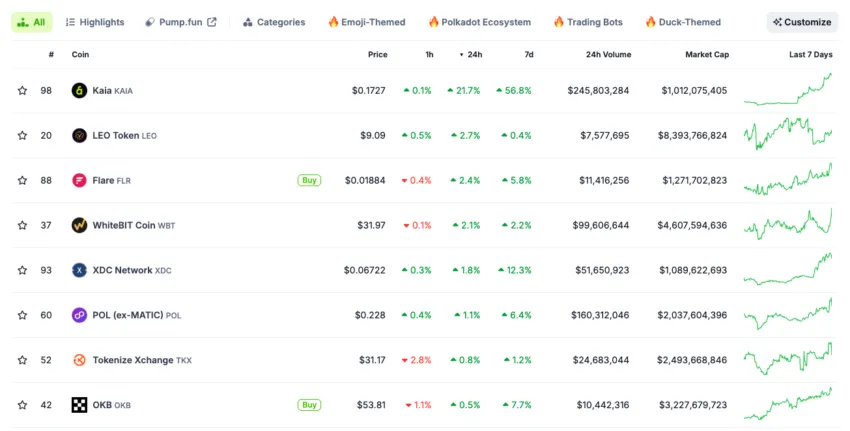
Task: Click the Flare coin logo icon
Action: point(79,181)
